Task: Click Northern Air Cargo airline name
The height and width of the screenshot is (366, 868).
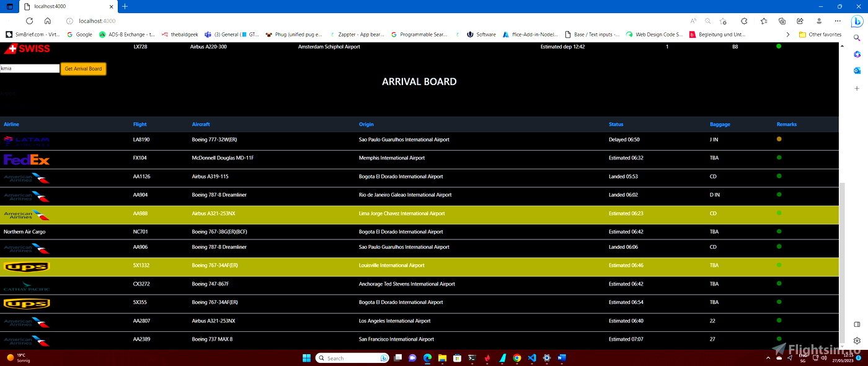Action: [x=25, y=232]
